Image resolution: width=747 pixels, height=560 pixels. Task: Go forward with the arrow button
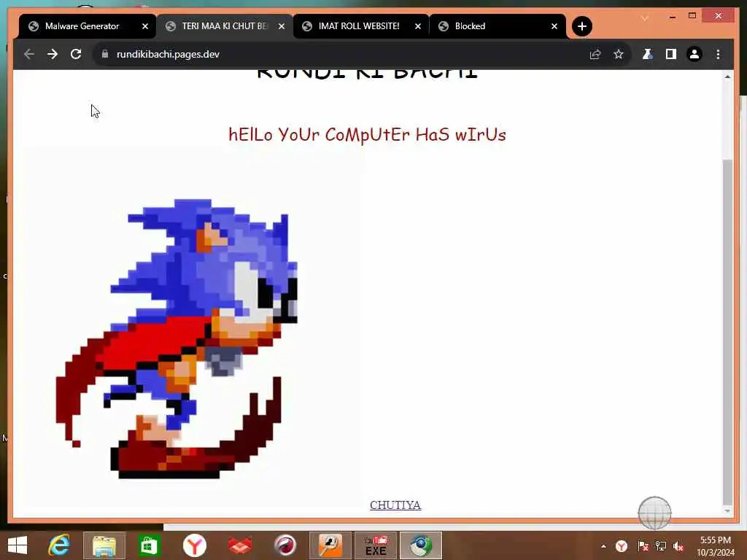(53, 54)
